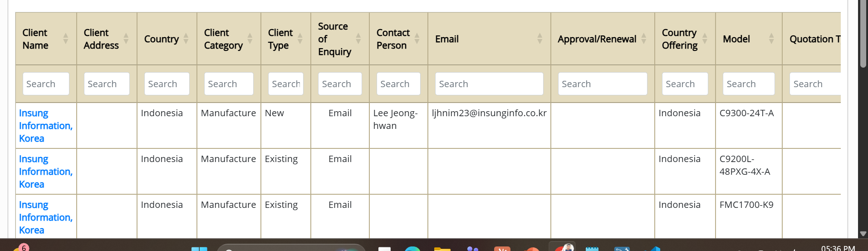Click the scrollbar down arrow
Image resolution: width=868 pixels, height=251 pixels.
[863, 234]
